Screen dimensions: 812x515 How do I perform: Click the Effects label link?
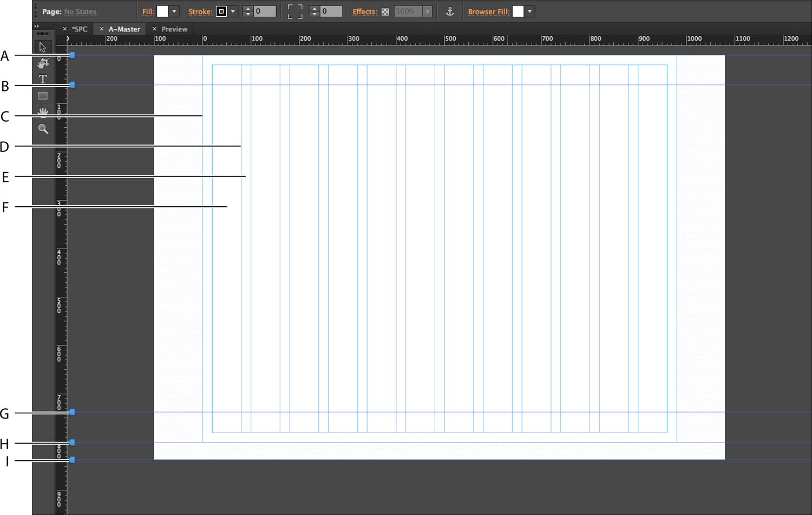[365, 12]
